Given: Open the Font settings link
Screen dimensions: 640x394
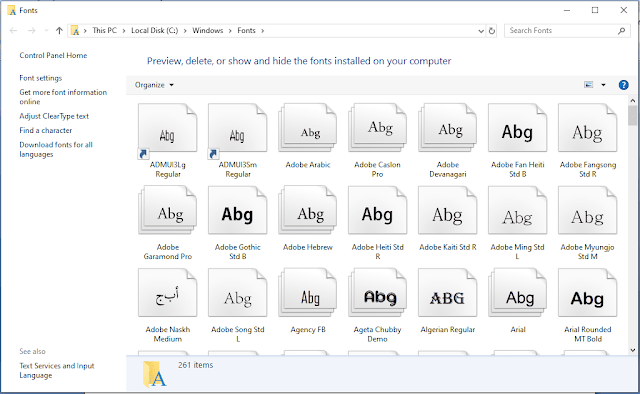Looking at the screenshot, I should pos(41,78).
